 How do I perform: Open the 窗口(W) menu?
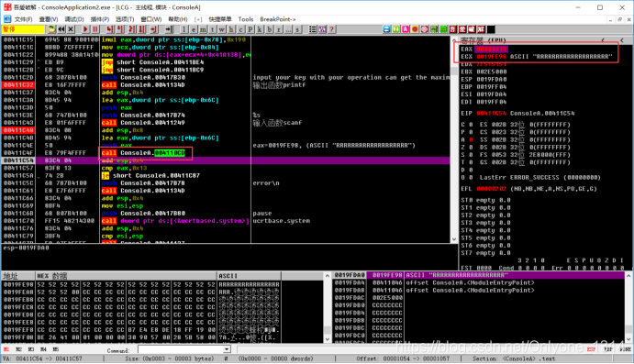tap(151, 19)
